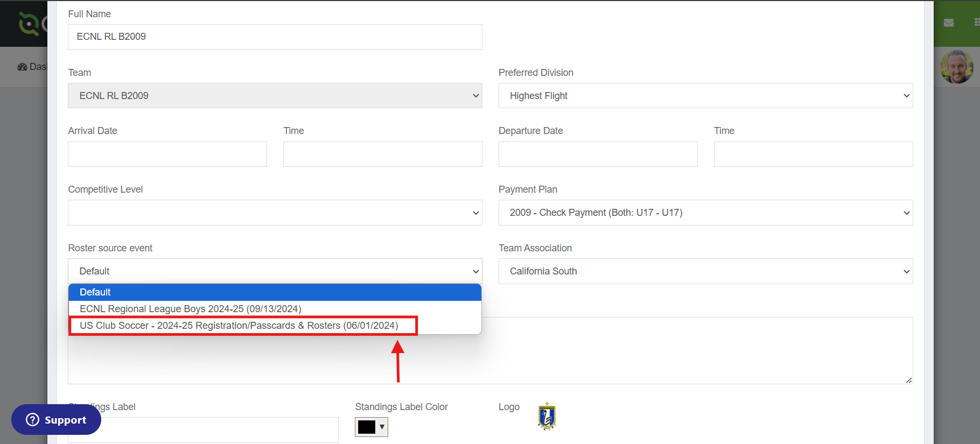Screen dimensions: 980x444
Task: Click the Arrival Date field
Action: [167, 154]
